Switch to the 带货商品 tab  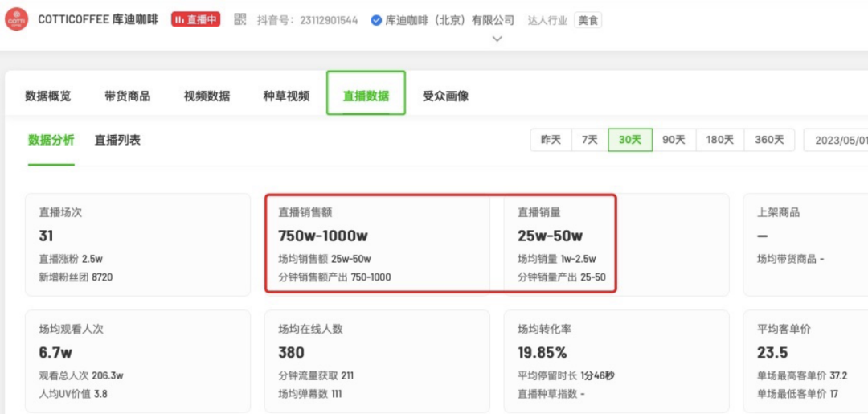pyautogui.click(x=127, y=96)
